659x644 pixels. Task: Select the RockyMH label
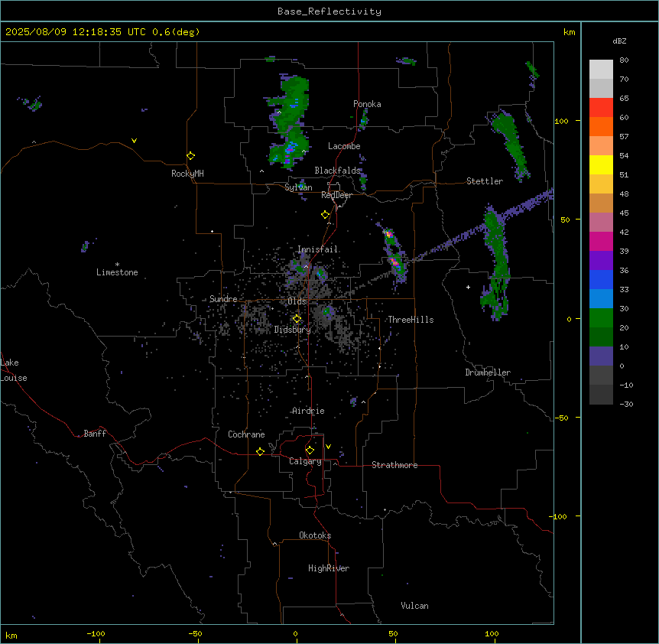click(x=187, y=174)
